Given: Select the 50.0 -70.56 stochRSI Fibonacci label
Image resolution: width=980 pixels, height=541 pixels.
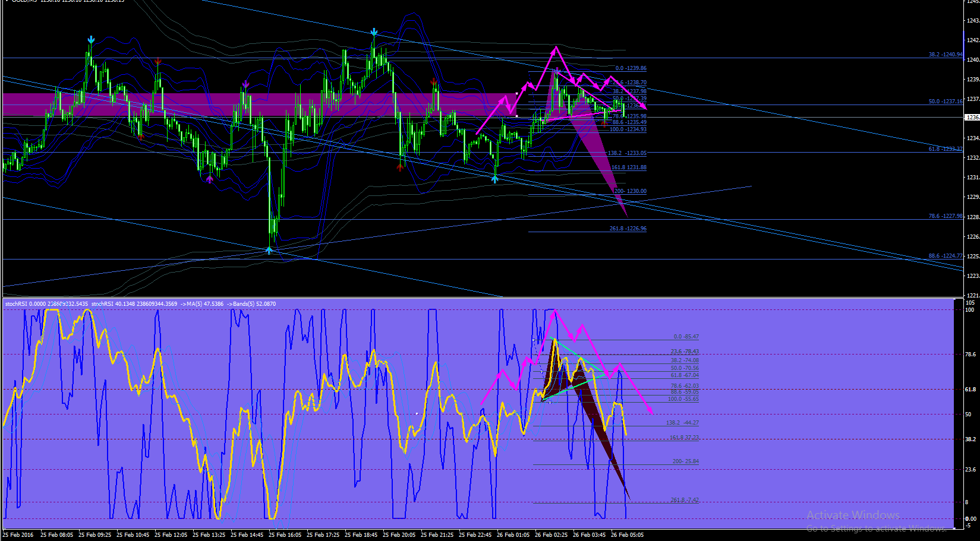Looking at the screenshot, I should (x=685, y=368).
